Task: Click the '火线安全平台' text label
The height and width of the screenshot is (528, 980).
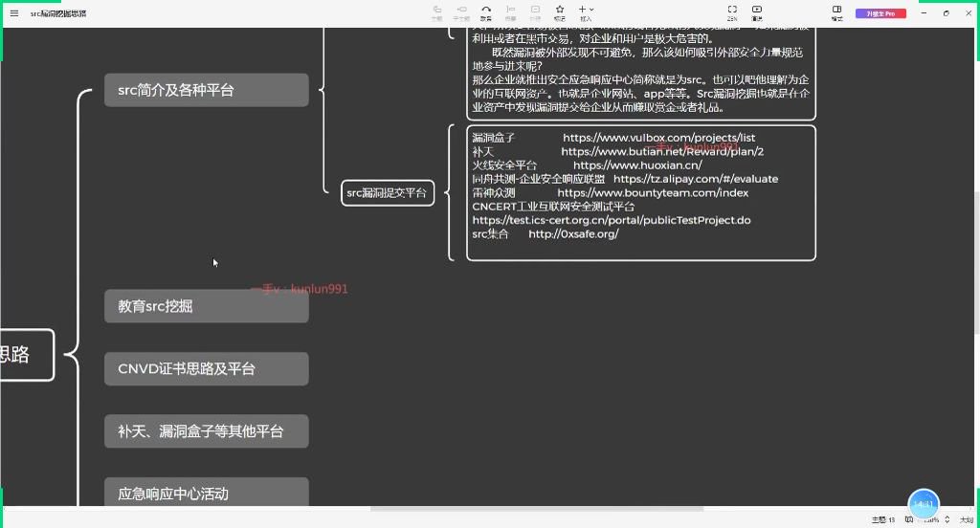Action: tap(504, 165)
